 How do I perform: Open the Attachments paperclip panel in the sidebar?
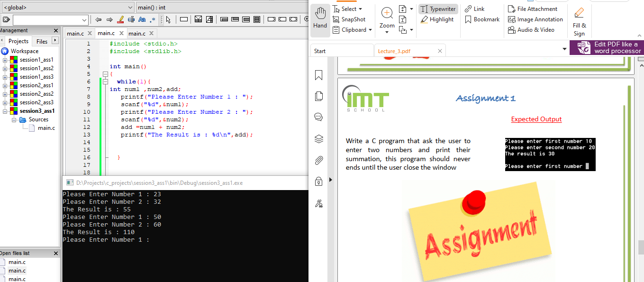[x=318, y=161]
